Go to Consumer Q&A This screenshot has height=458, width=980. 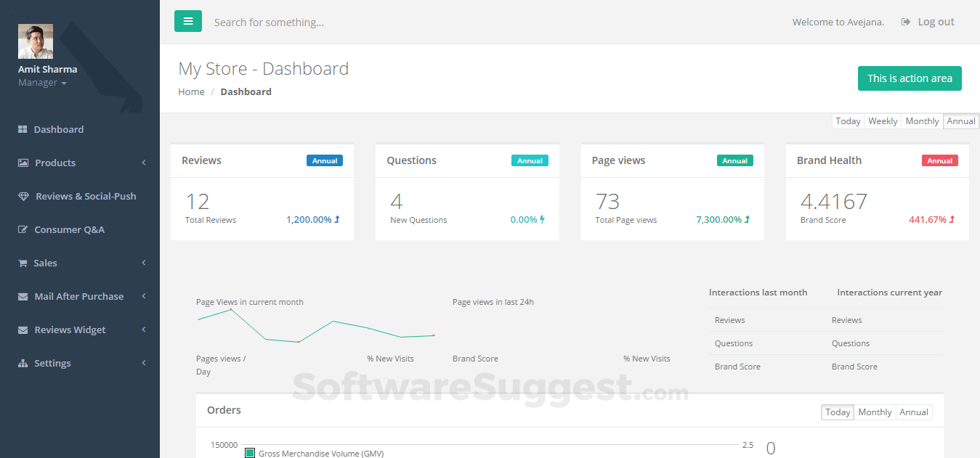point(23,229)
